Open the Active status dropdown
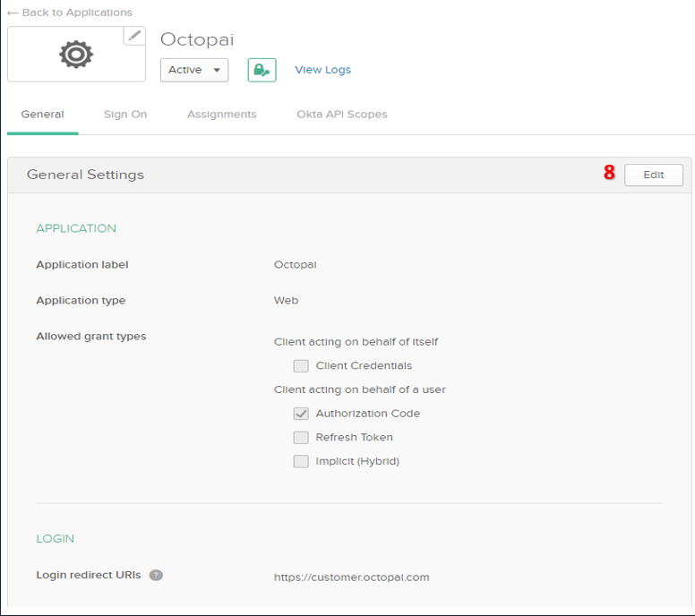This screenshot has width=695, height=616. [x=194, y=70]
